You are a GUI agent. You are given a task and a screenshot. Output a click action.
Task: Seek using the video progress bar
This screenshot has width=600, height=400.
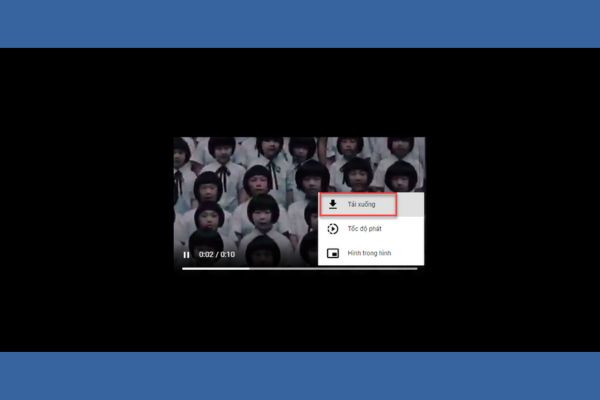pos(300,269)
